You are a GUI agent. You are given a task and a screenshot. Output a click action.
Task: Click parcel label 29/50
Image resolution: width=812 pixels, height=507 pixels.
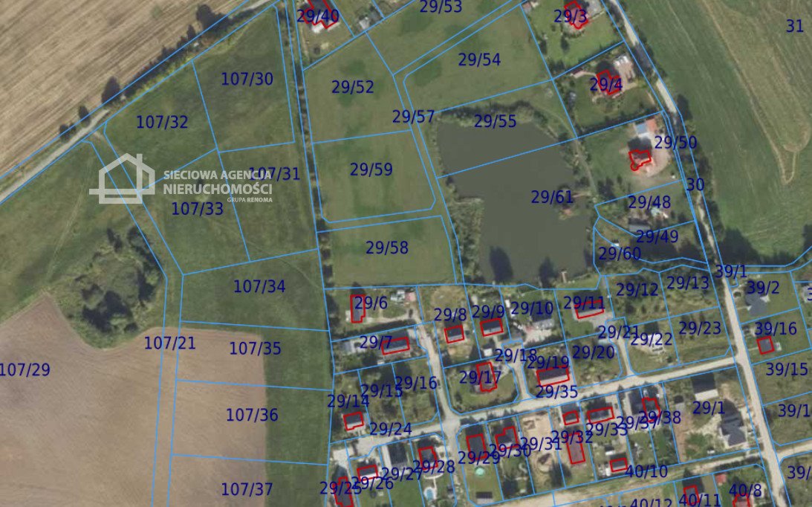[676, 143]
